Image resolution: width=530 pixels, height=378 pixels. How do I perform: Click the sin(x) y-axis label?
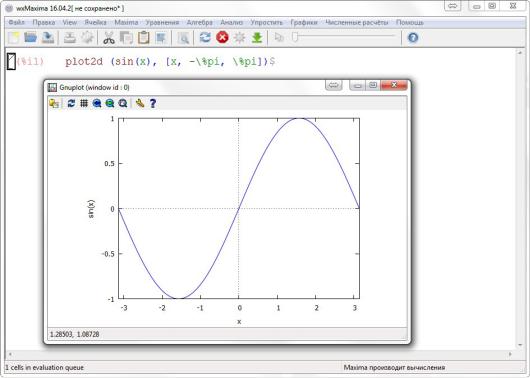coord(91,209)
